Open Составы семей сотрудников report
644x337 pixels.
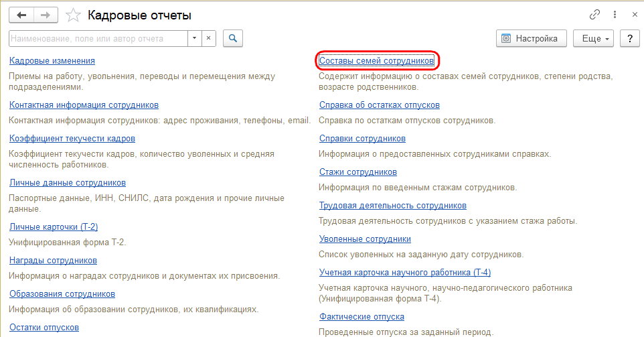[377, 61]
